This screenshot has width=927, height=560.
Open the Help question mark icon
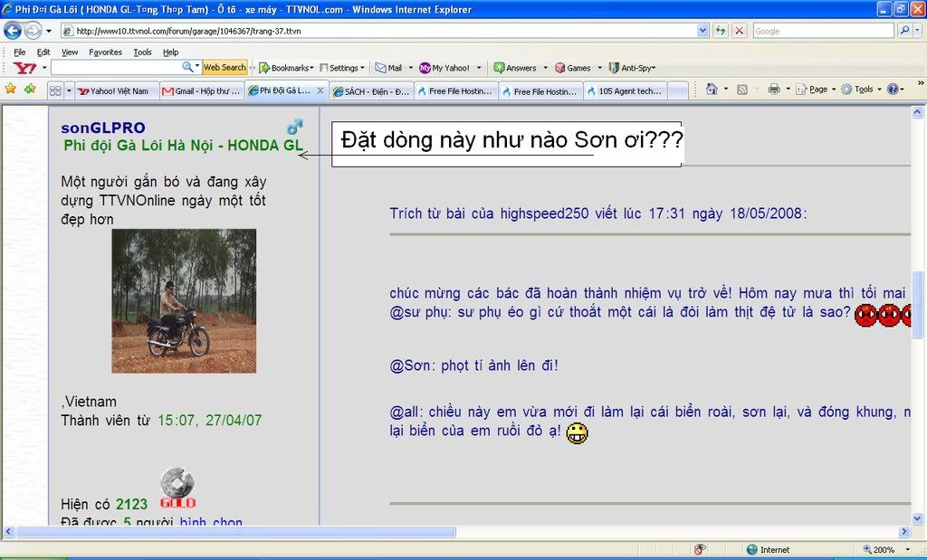click(x=893, y=90)
